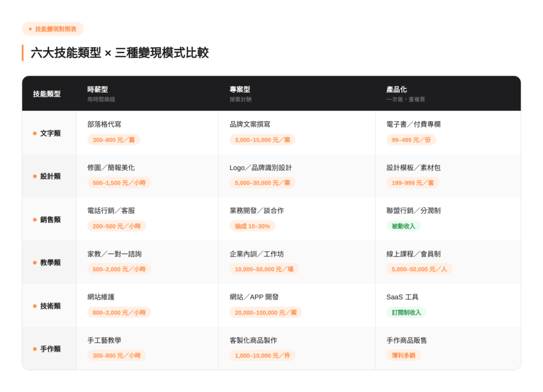The width and height of the screenshot is (543, 392).
Task: Select the 產品化 column header
Action: (397, 90)
